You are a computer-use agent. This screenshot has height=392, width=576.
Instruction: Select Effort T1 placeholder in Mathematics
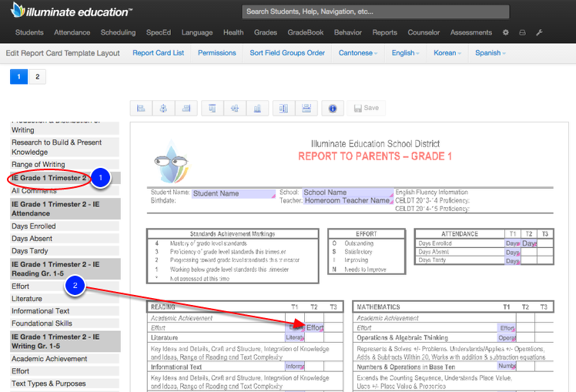[x=507, y=328]
